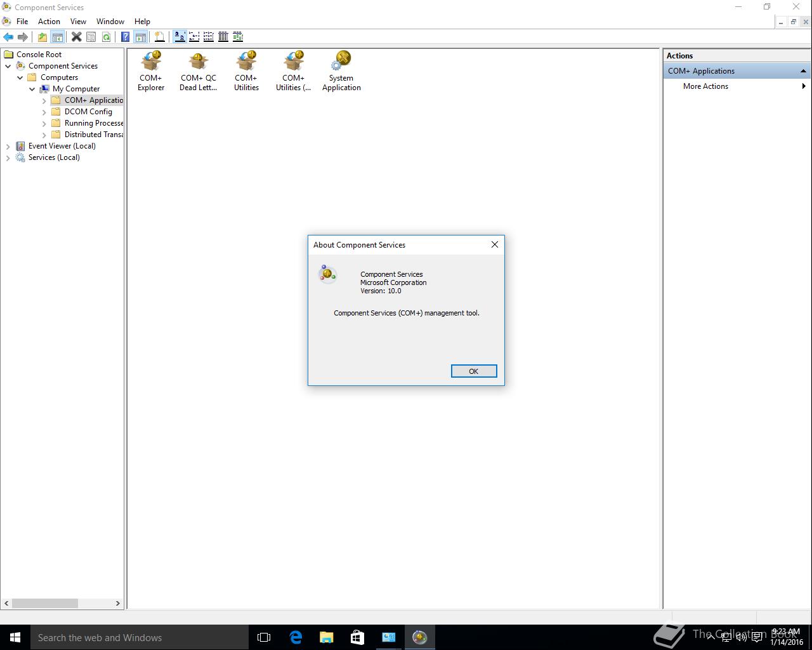
Task: Click the Delete (X) toolbar icon
Action: (x=76, y=37)
